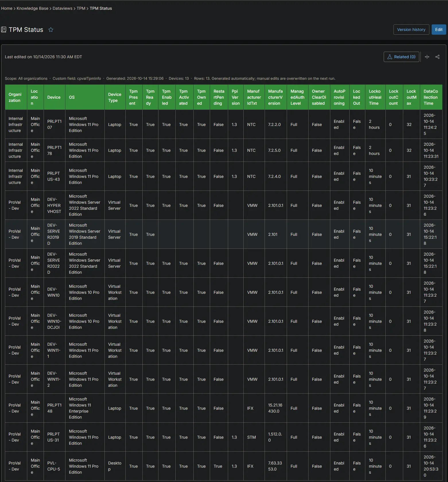Go to Home breadcrumb
This screenshot has height=482, width=448.
[x=7, y=8]
